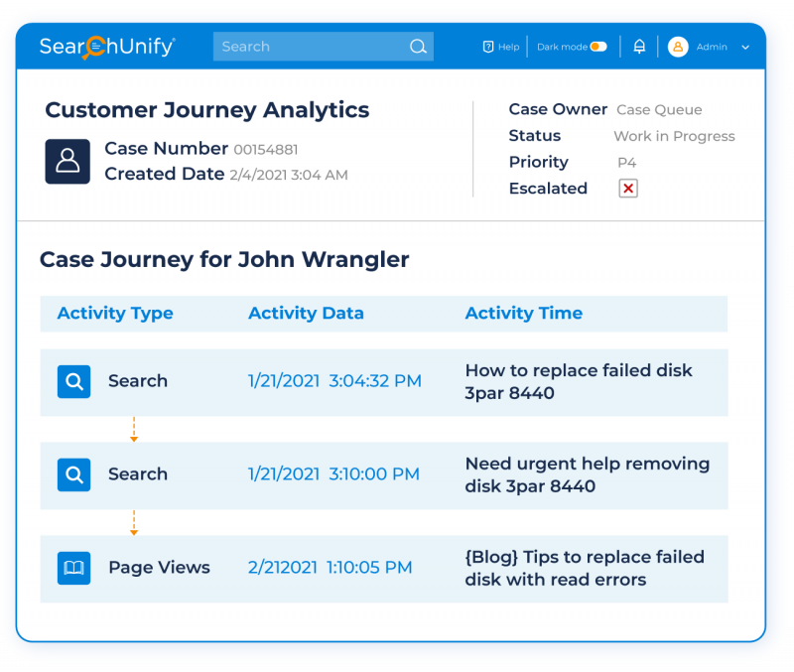
Task: Click the Customer Journey Analytics heading
Action: (207, 110)
